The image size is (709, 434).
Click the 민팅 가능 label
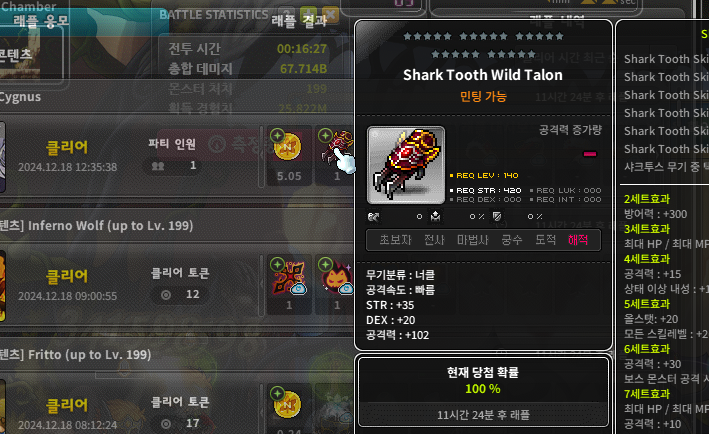[483, 96]
